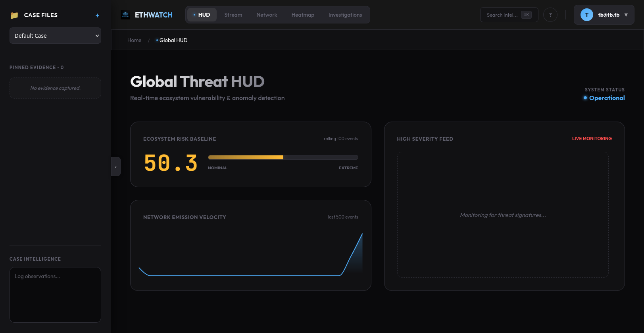644x333 pixels.
Task: Click the SYSTEM STATUS label
Action: pyautogui.click(x=605, y=90)
